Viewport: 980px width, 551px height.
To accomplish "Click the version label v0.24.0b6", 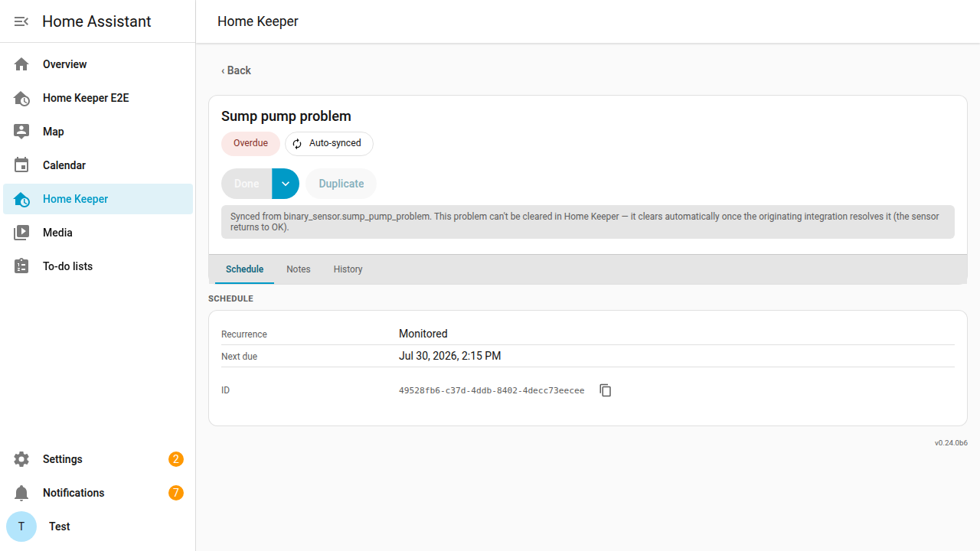I will (x=951, y=443).
